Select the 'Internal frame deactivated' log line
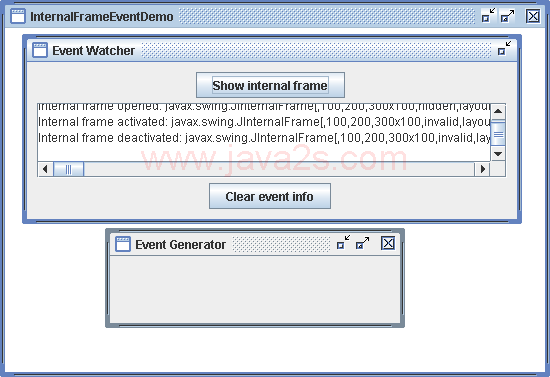This screenshot has height=377, width=550. [264, 137]
